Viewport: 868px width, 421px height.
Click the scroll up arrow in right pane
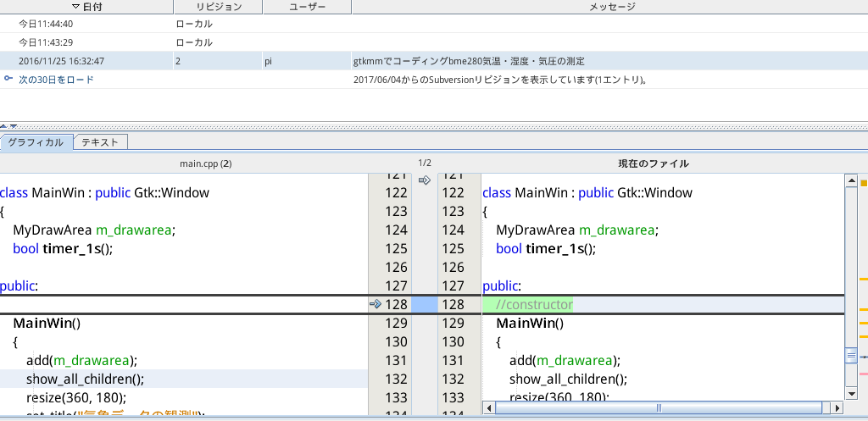point(851,180)
